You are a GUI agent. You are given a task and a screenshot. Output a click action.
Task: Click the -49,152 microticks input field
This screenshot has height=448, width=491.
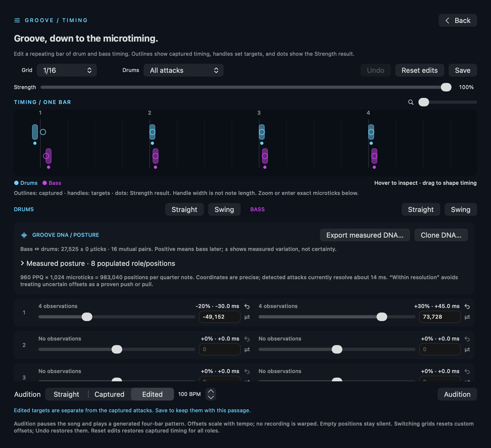220,317
